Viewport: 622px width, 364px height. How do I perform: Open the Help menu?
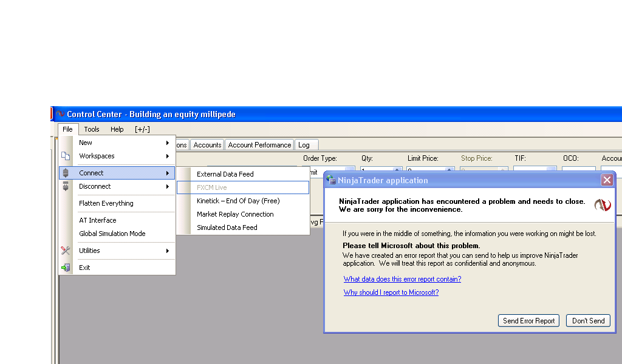117,129
